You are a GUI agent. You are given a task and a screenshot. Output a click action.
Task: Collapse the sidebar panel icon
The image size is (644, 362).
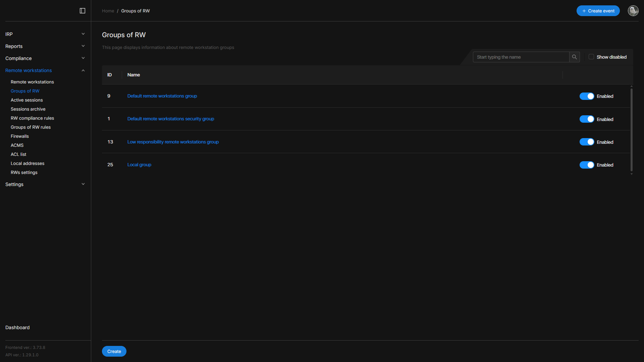(x=83, y=11)
